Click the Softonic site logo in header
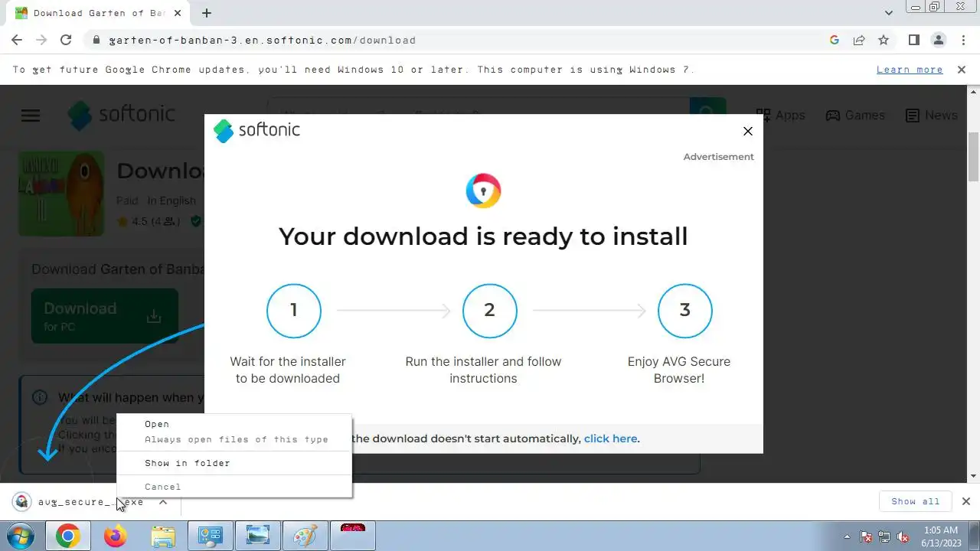980x551 pixels. [122, 115]
